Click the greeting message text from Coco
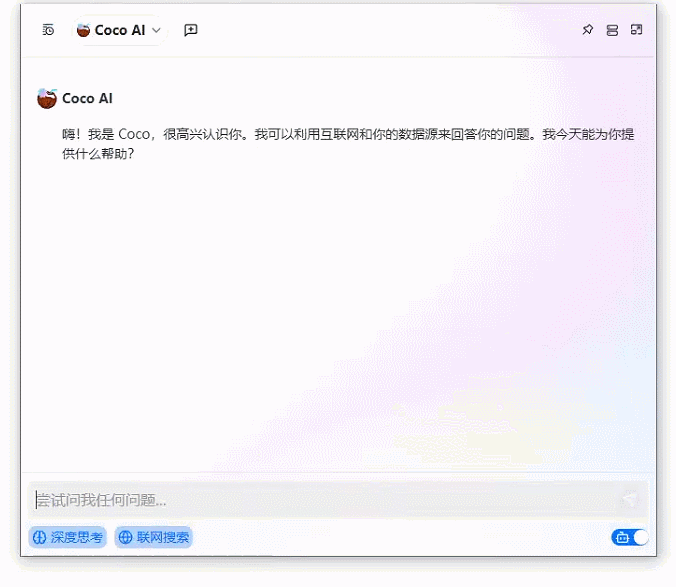Screen dimensions: 676x587 pos(348,144)
